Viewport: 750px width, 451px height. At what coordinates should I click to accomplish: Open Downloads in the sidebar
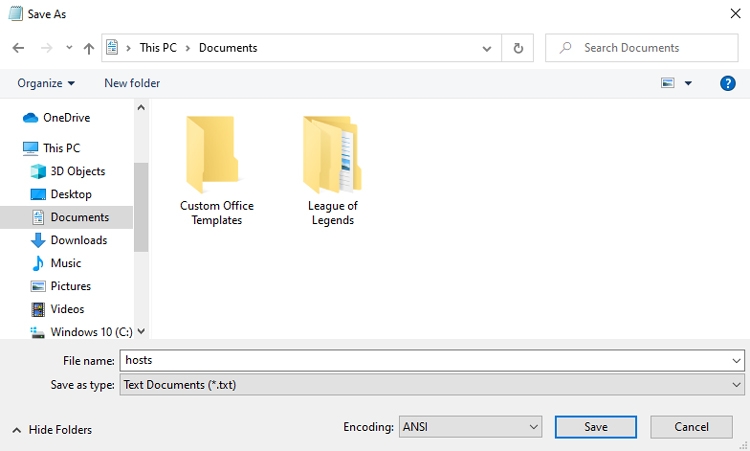coord(79,240)
